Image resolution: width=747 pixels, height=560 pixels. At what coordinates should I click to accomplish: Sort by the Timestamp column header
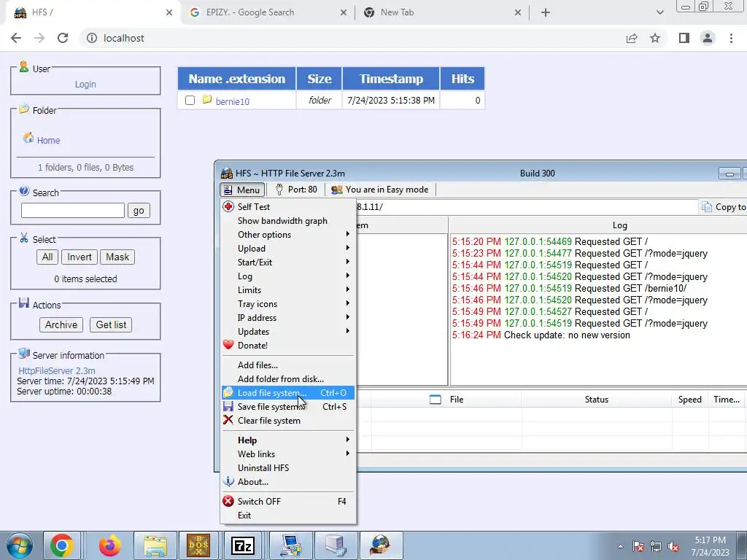point(391,79)
